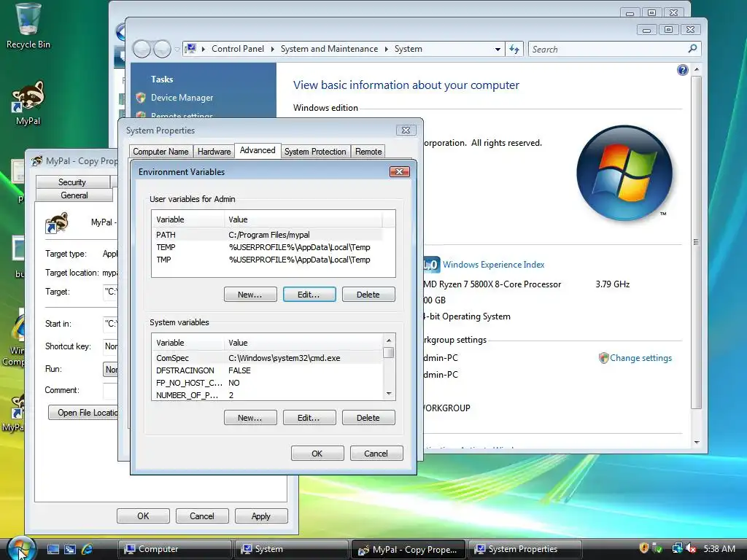This screenshot has width=747, height=560.
Task: Launch Internet Explorer from quick launch
Action: (87, 549)
